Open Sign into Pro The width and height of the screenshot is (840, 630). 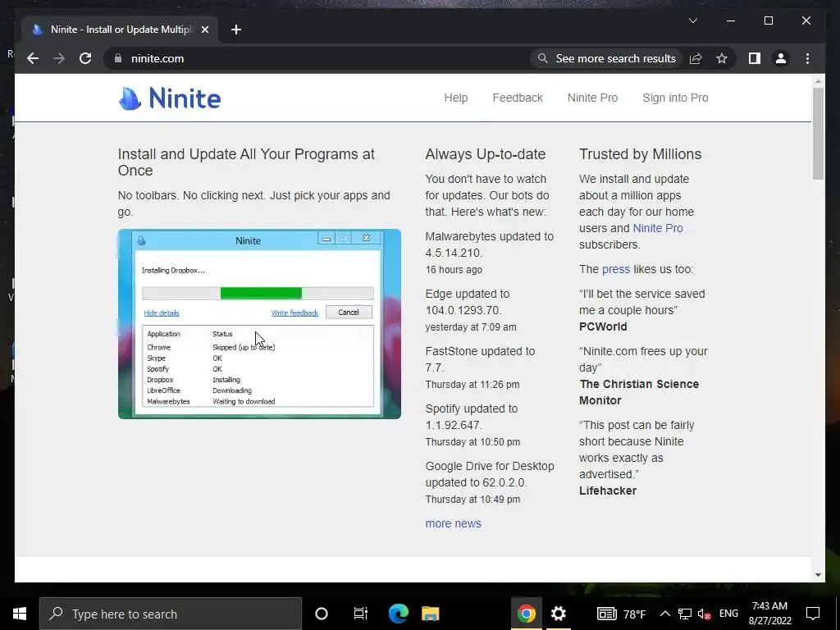pyautogui.click(x=675, y=98)
